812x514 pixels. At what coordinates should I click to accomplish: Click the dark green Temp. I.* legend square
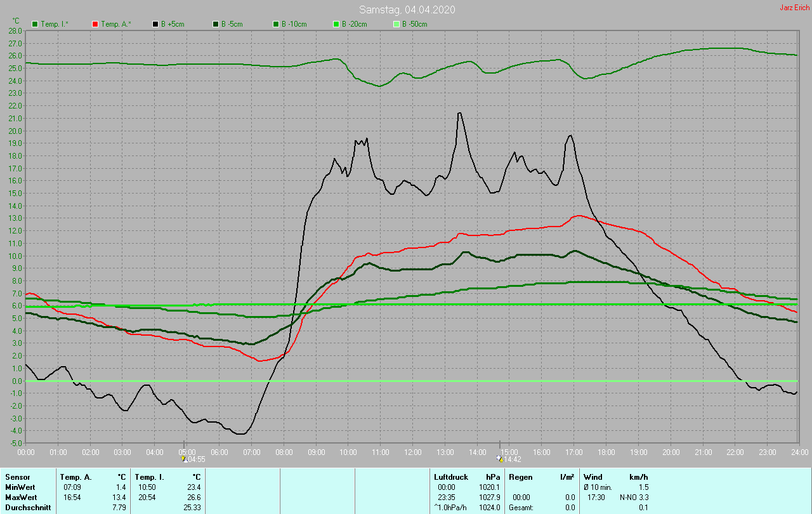pos(35,24)
